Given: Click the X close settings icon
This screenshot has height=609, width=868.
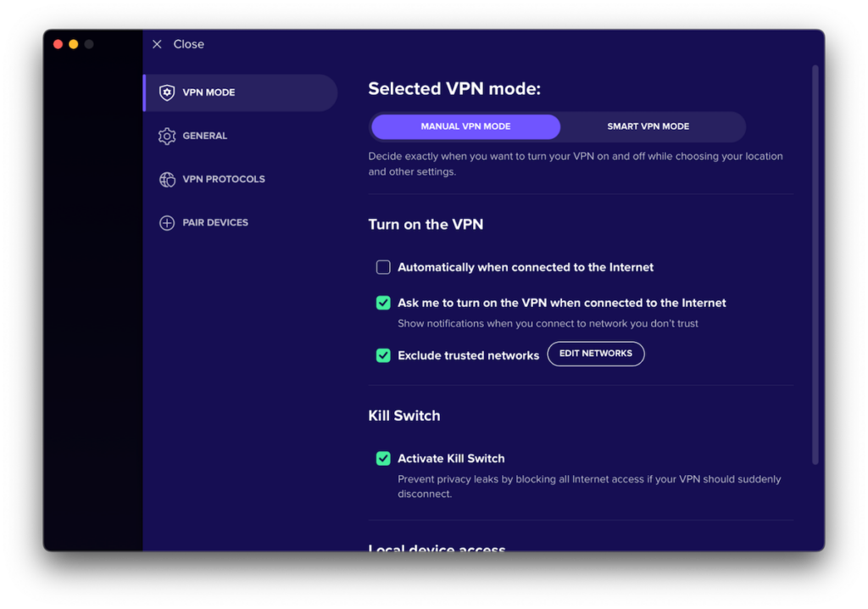Looking at the screenshot, I should 157,44.
